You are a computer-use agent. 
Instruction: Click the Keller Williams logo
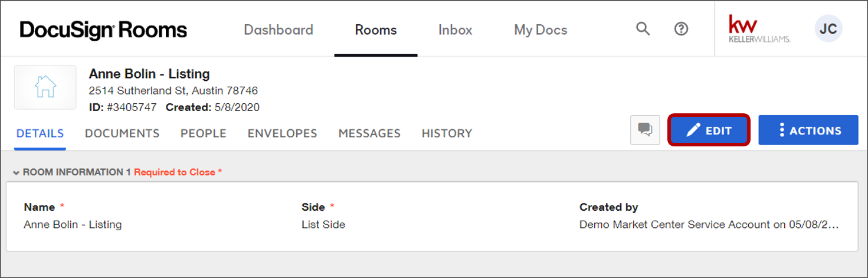click(x=759, y=30)
